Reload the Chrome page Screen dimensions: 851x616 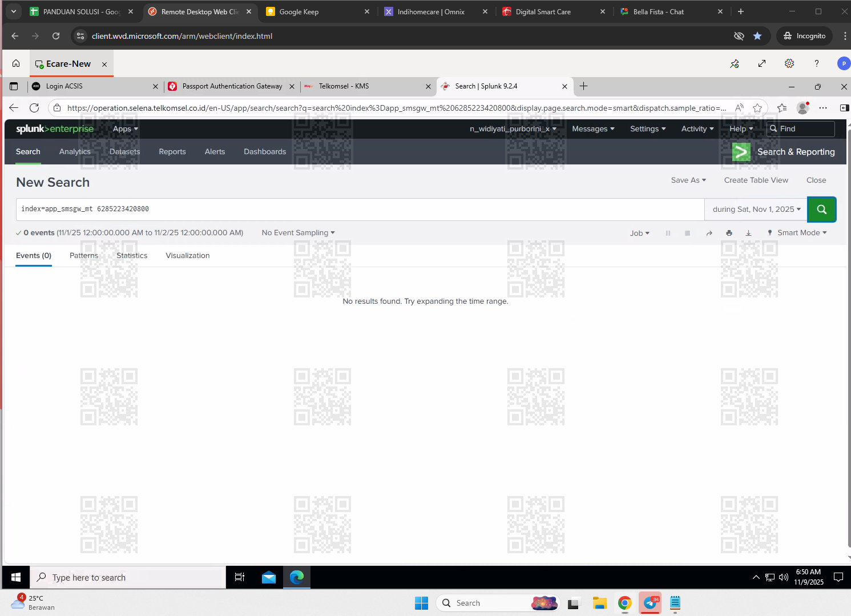(56, 36)
